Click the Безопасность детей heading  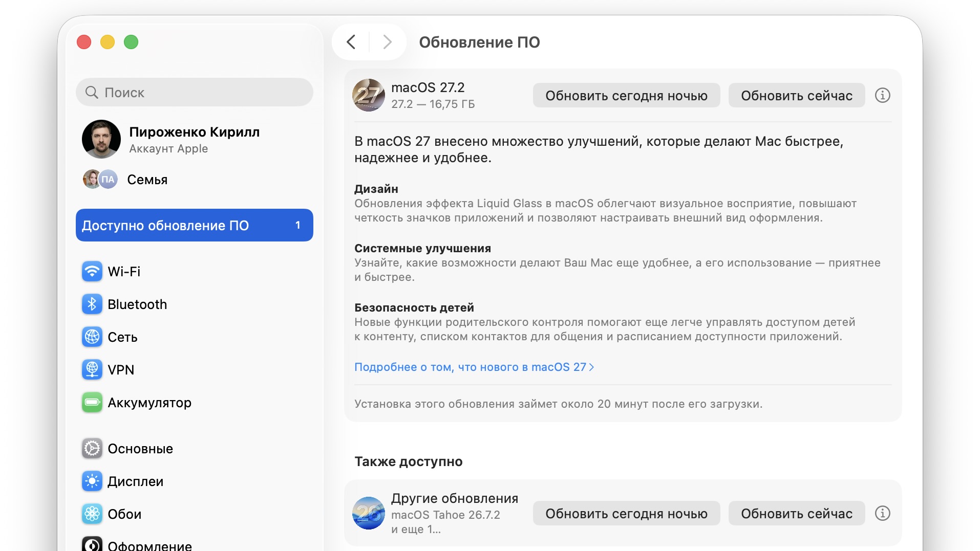pos(414,307)
